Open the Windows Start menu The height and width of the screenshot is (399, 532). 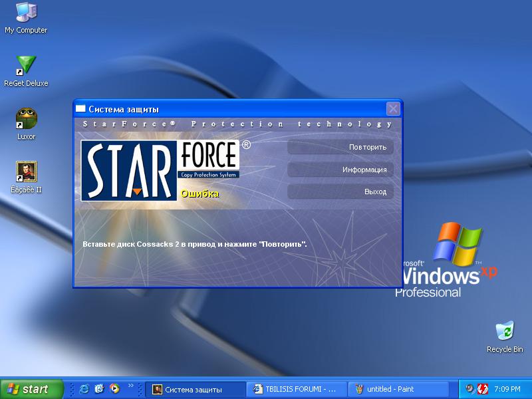coord(31,389)
